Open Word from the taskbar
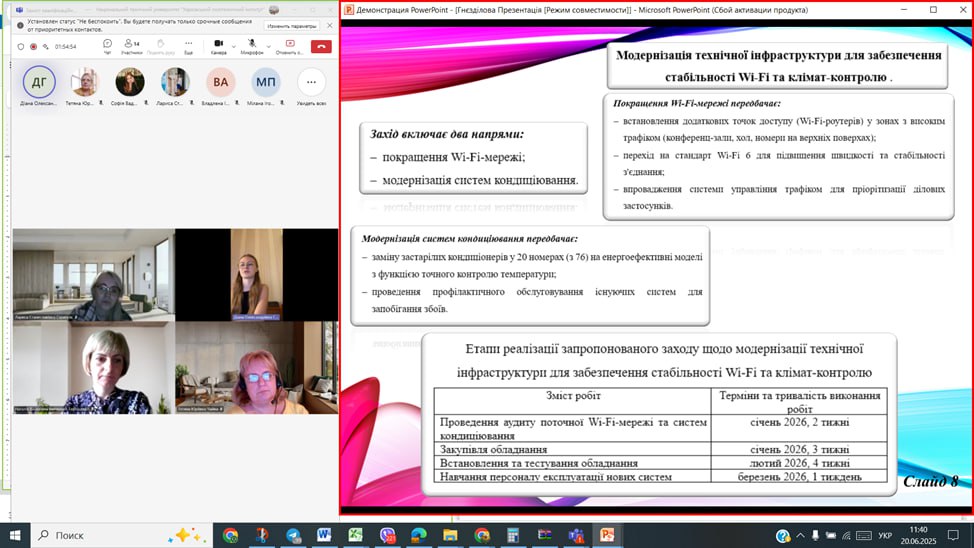Screen dimensions: 974x548 324,536
